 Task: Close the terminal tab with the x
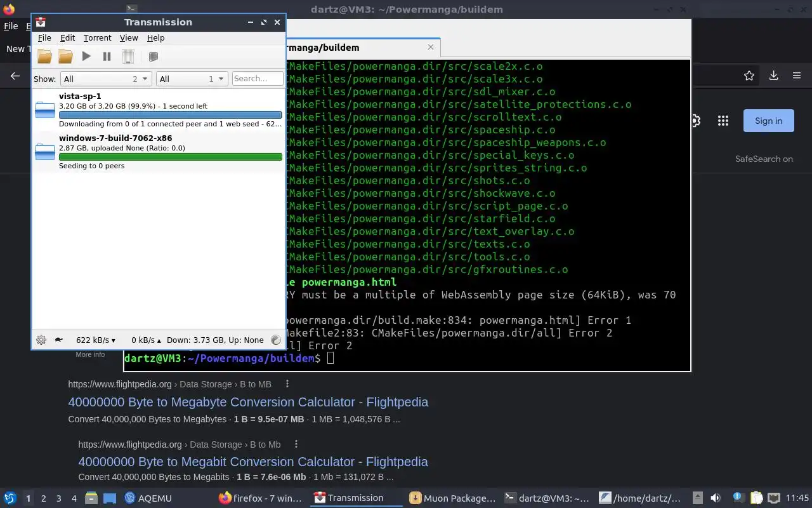[x=431, y=47]
